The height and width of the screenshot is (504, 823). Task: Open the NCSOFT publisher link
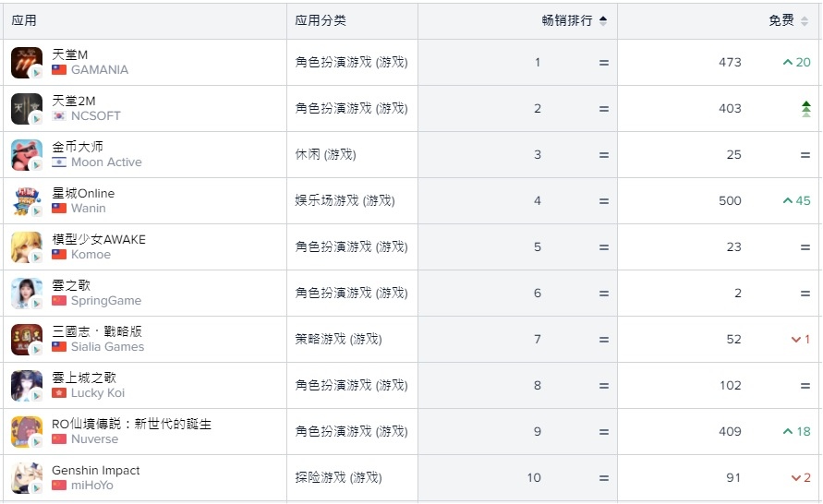click(x=95, y=116)
